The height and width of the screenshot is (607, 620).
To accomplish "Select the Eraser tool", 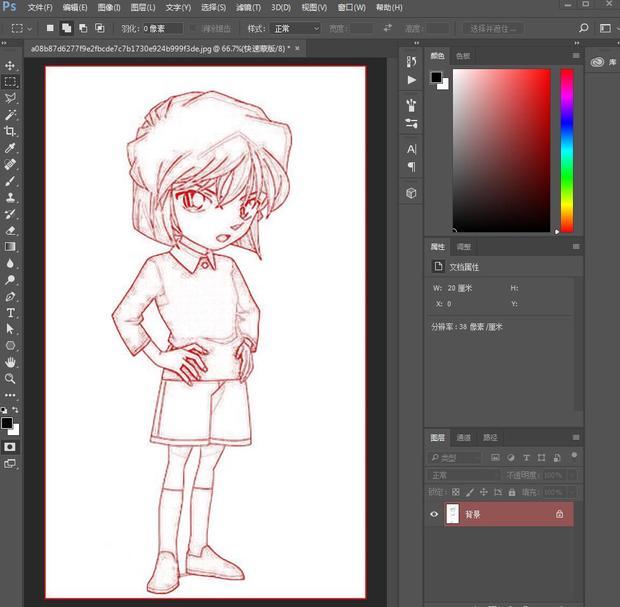I will 10,231.
